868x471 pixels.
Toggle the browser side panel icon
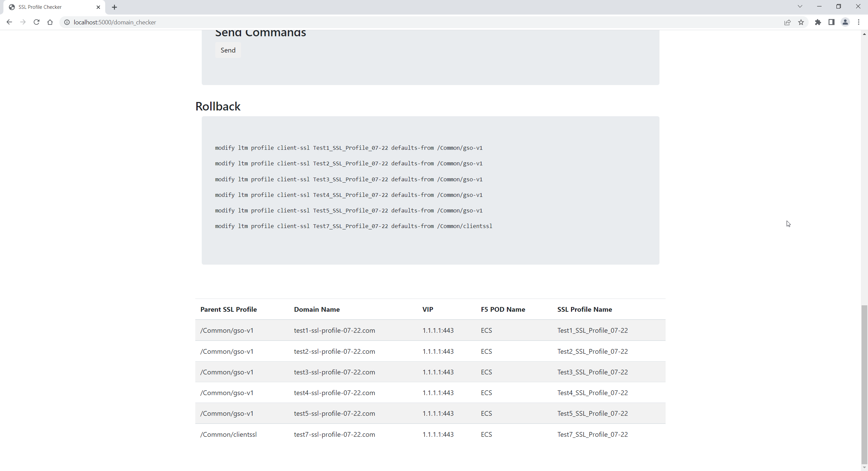pos(831,22)
